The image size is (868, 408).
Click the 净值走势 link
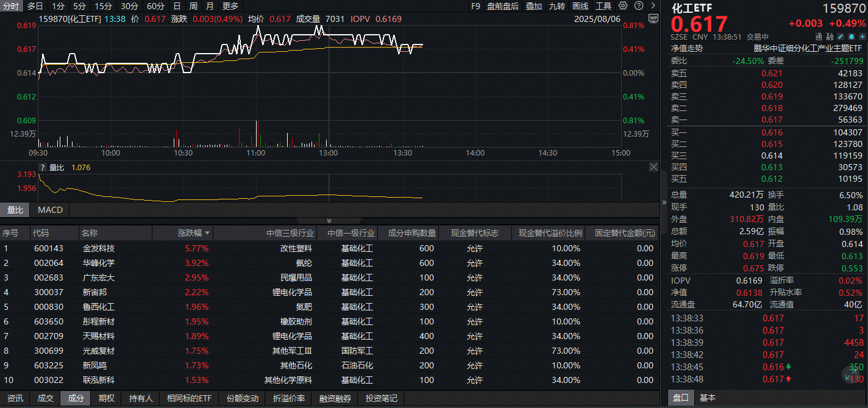click(x=687, y=48)
